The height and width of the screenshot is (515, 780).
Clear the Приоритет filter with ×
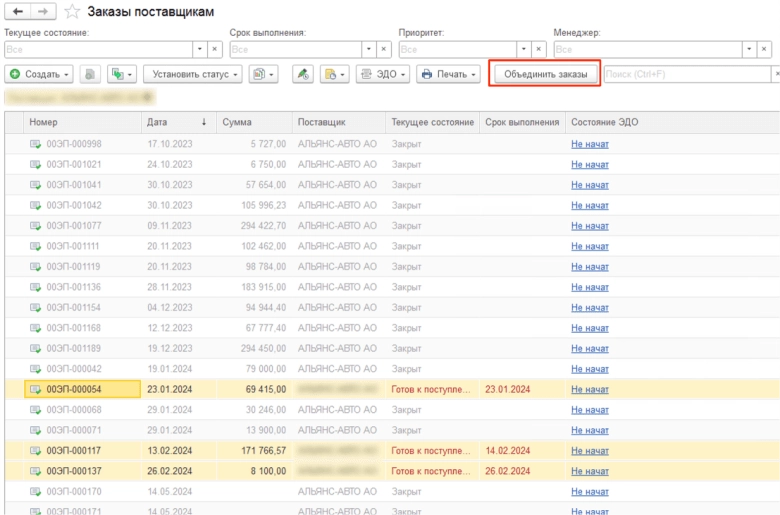pos(539,48)
